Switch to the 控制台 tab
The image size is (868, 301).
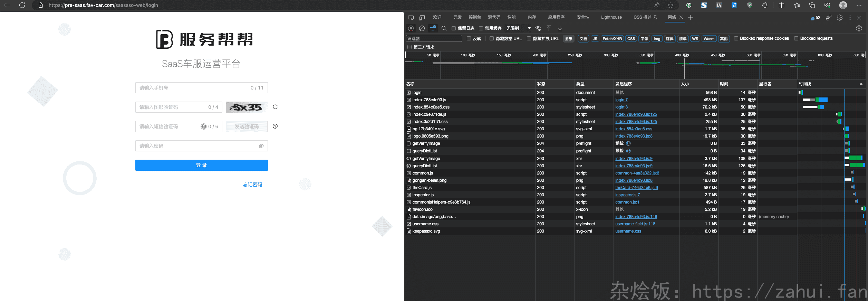[475, 17]
